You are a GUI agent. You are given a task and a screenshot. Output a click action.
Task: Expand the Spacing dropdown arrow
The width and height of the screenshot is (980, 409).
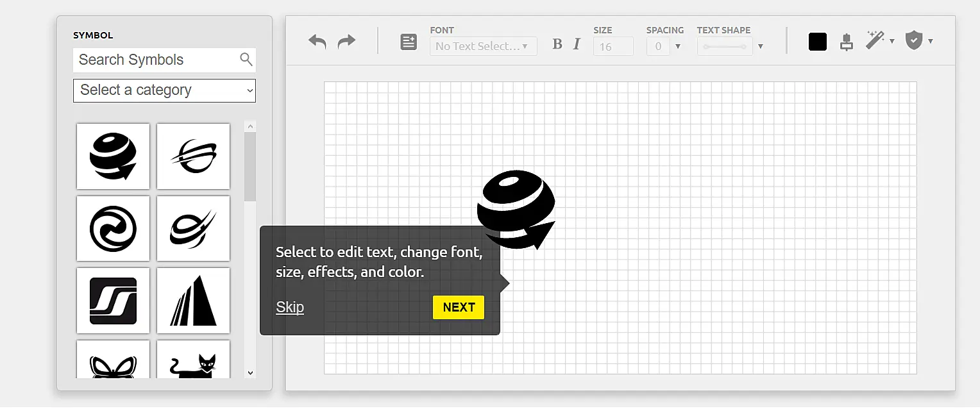pyautogui.click(x=678, y=46)
